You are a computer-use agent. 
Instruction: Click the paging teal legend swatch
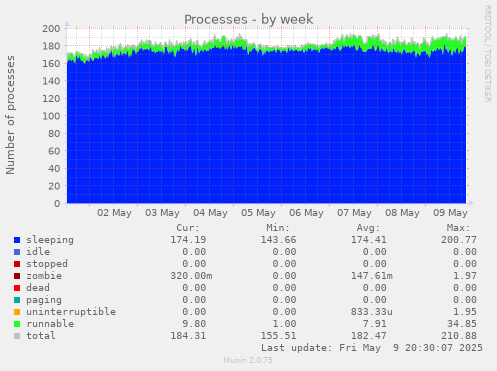click(17, 300)
